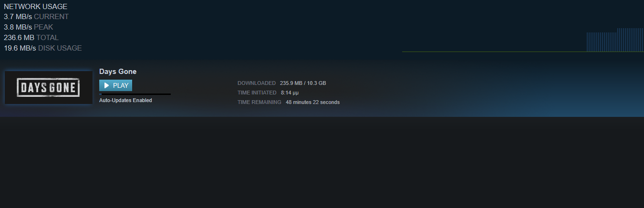Click the blue network usage graph bars
644x208 pixels.
click(615, 40)
